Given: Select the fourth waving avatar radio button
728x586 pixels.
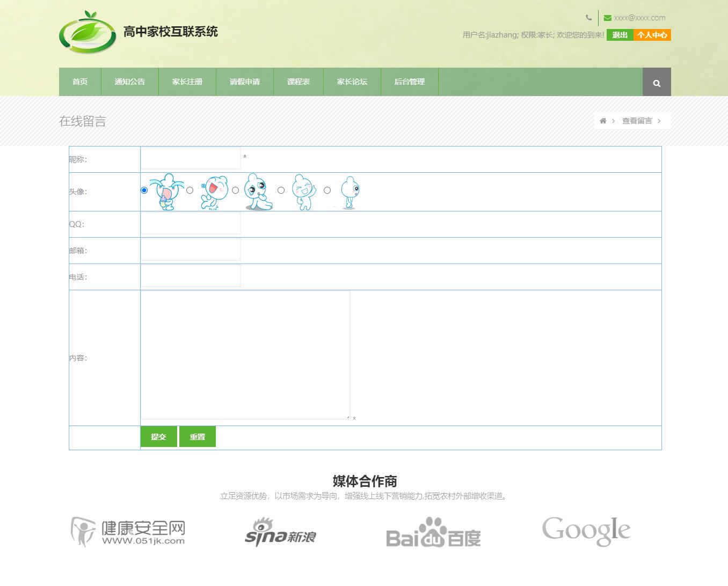Looking at the screenshot, I should coord(281,190).
